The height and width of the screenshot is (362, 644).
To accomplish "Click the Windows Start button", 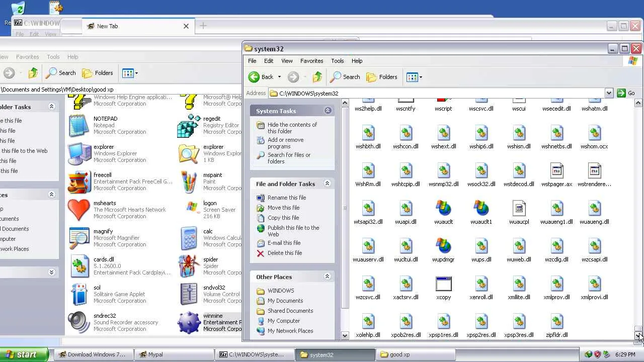I will pos(25,354).
